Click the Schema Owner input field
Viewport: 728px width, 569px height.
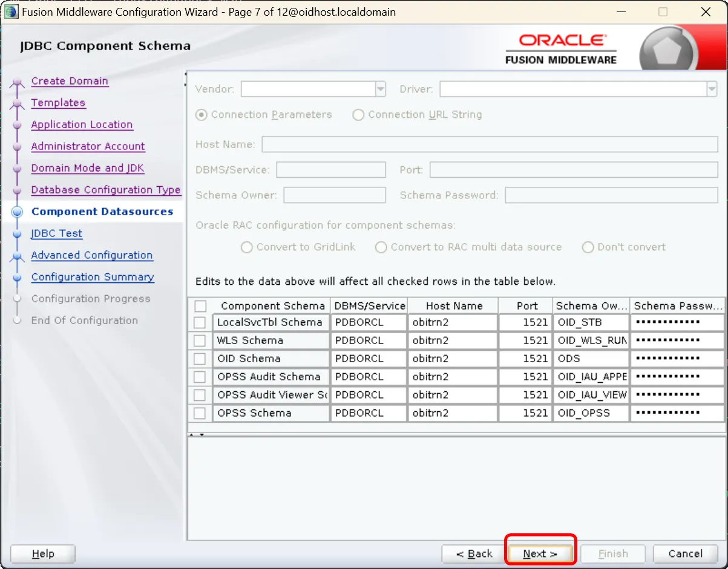pyautogui.click(x=335, y=195)
